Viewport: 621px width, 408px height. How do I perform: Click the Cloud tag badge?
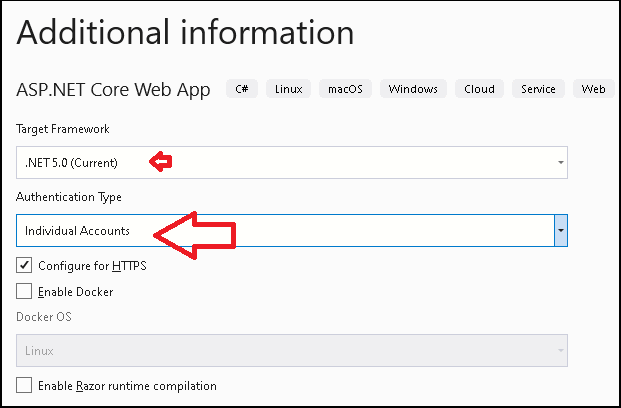point(479,89)
